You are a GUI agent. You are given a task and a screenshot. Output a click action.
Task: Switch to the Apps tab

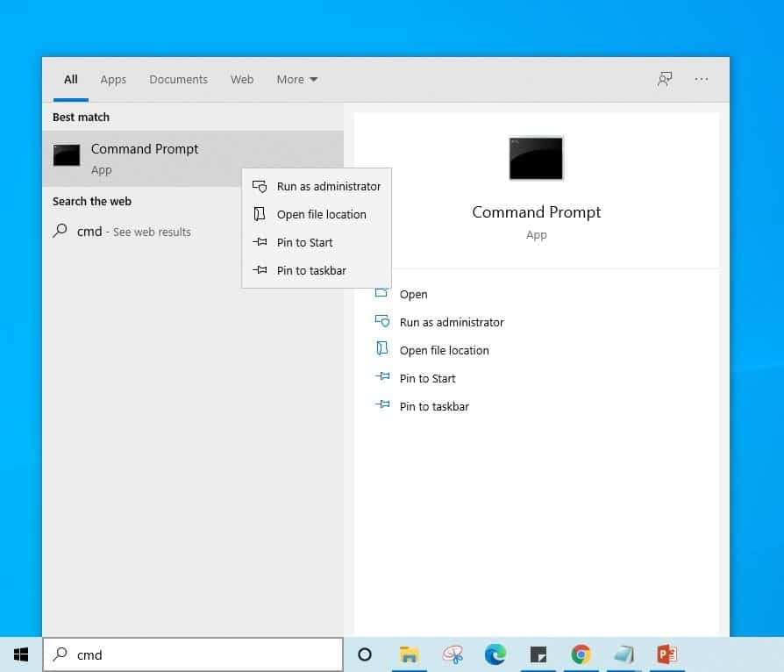[113, 79]
